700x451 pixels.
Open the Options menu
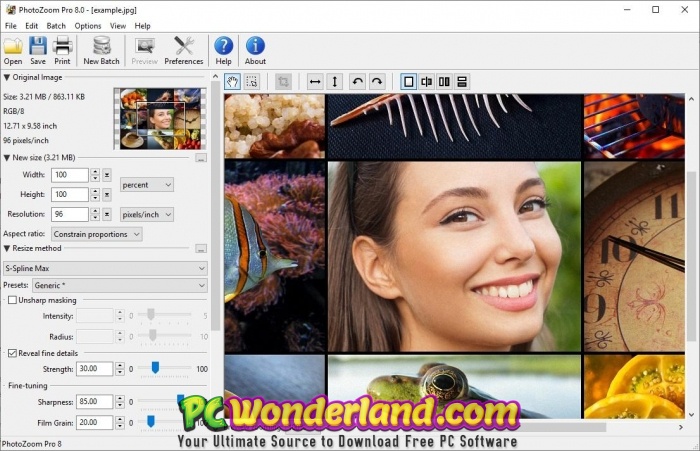88,26
